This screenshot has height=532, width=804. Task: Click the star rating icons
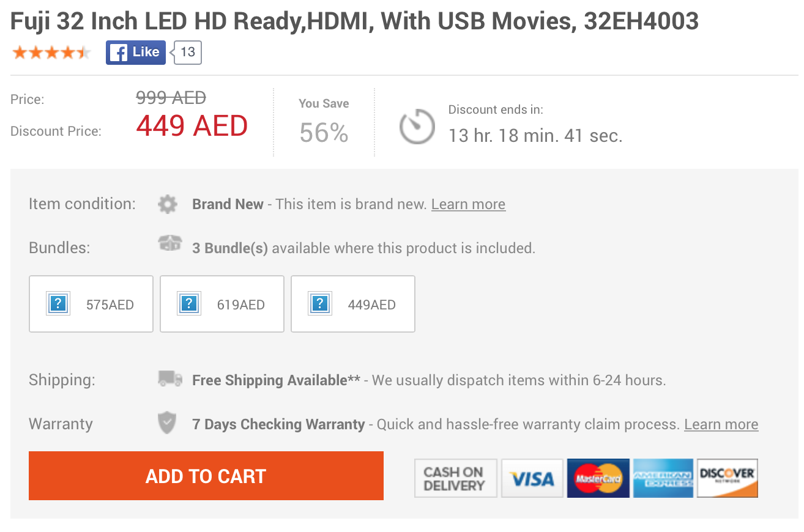[x=51, y=53]
